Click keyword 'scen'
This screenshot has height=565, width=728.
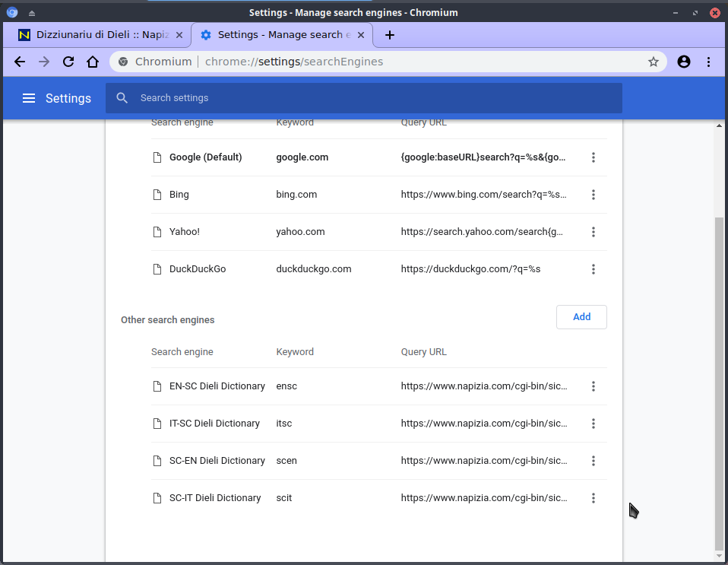[286, 461]
